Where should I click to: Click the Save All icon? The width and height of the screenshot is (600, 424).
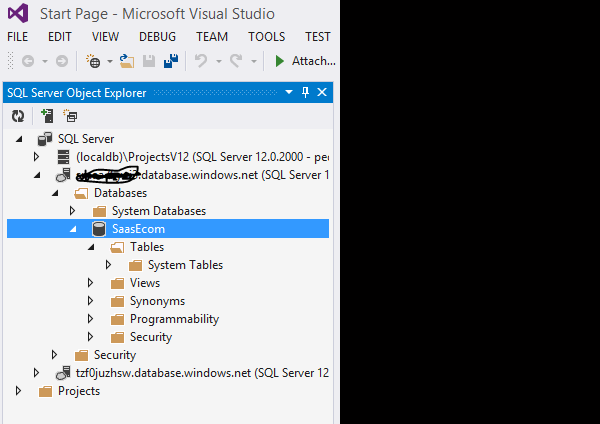[x=171, y=61]
